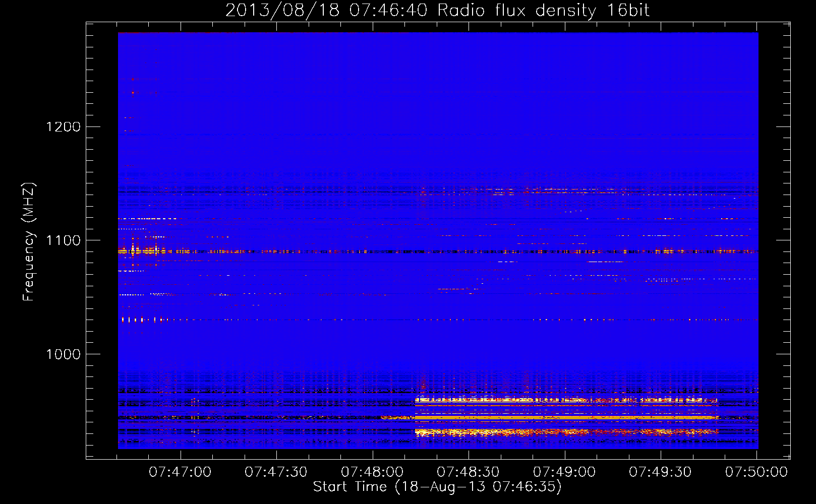The height and width of the screenshot is (504, 816).
Task: Click the 1000 frequency tick label
Action: coord(64,354)
